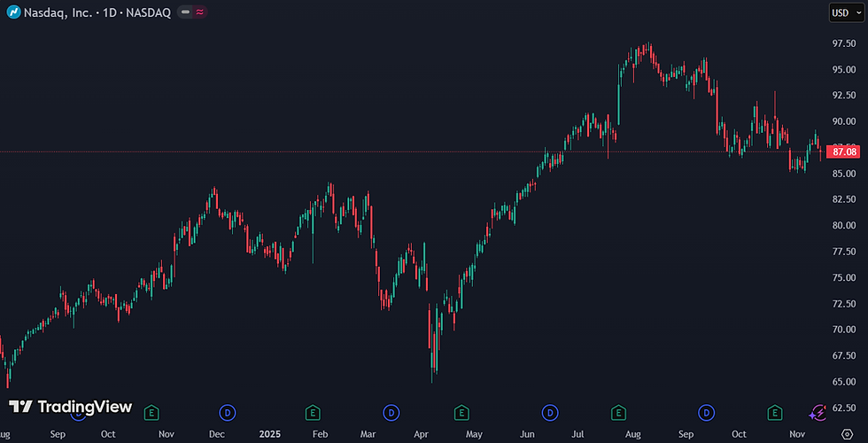Click the 97.50 price axis label
The image size is (868, 443).
click(x=844, y=43)
